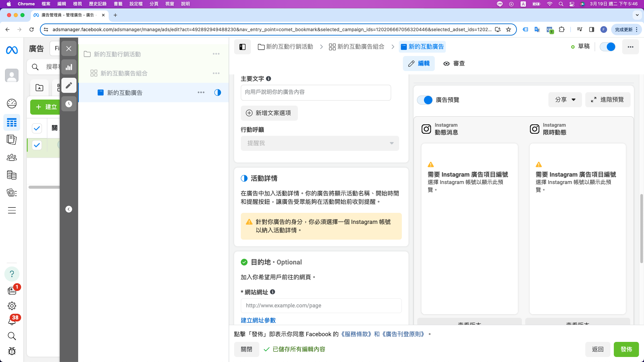Open the campaigns folder icon tab
This screenshot has width=644, height=362.
[x=39, y=88]
